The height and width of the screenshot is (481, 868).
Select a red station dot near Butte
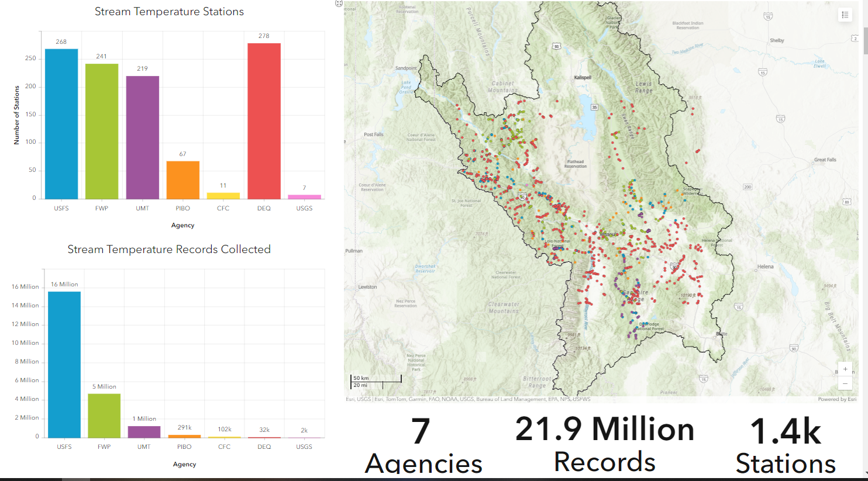(698, 302)
